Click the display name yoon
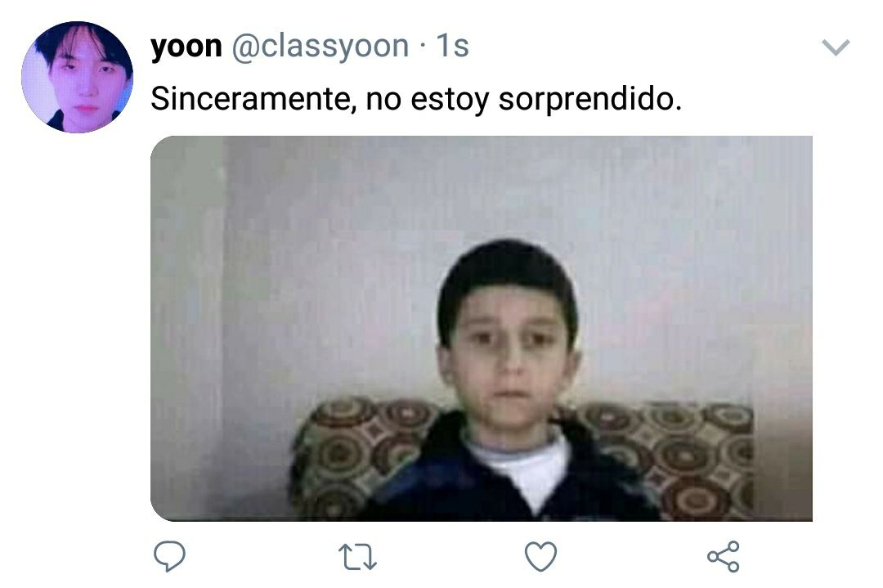Image resolution: width=883 pixels, height=588 pixels. click(x=186, y=46)
